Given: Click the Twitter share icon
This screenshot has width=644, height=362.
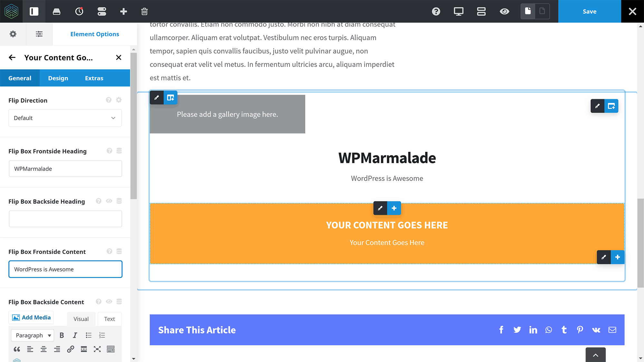Looking at the screenshot, I should coord(517,330).
